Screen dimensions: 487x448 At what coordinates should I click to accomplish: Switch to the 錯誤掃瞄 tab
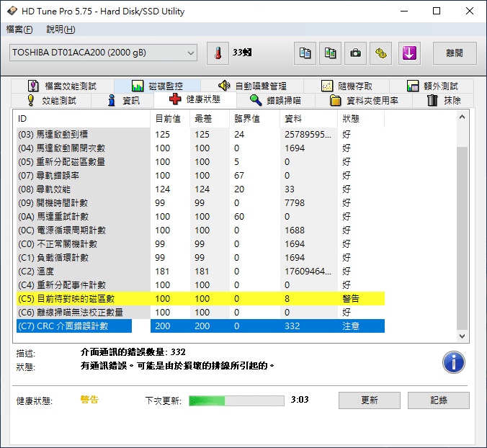tap(276, 100)
